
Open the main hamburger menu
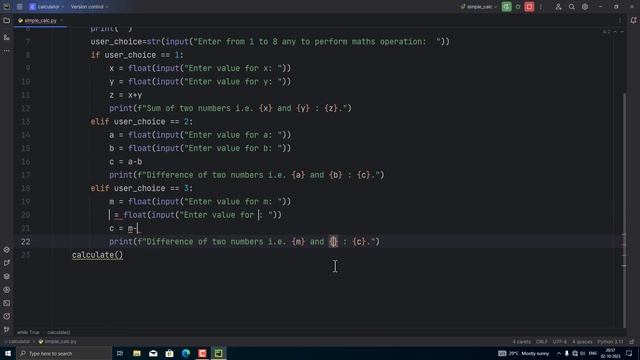[x=20, y=7]
